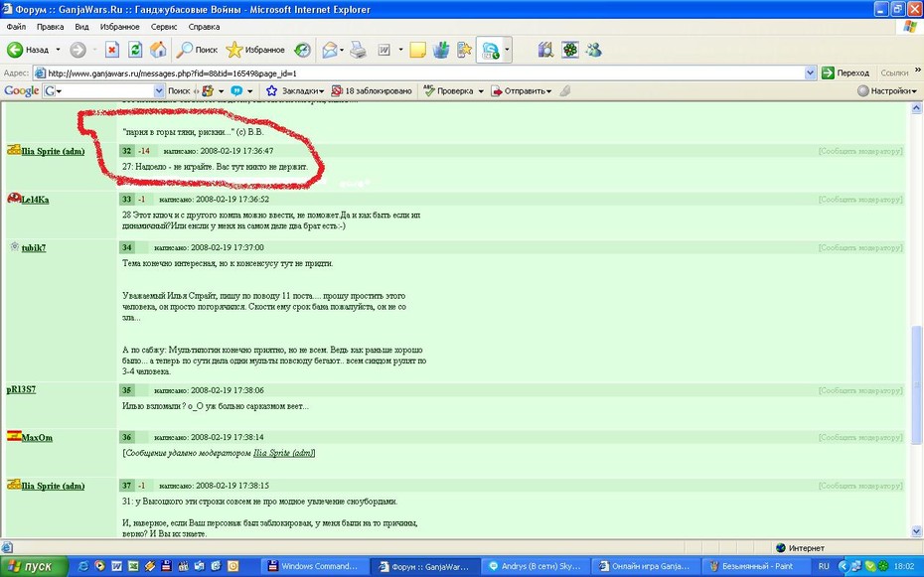Open the Настройки dropdown in Google toolbar
Screen dimensions: 924x577
[888, 90]
